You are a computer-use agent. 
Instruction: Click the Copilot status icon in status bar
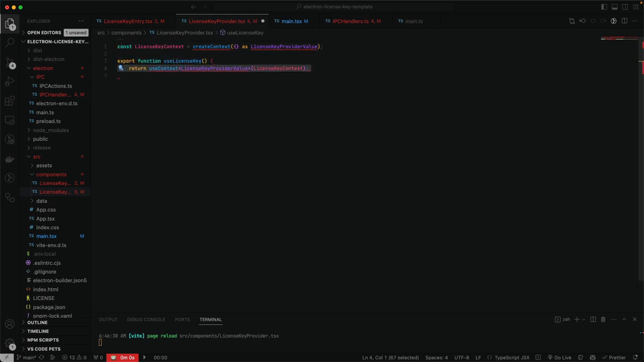click(593, 357)
